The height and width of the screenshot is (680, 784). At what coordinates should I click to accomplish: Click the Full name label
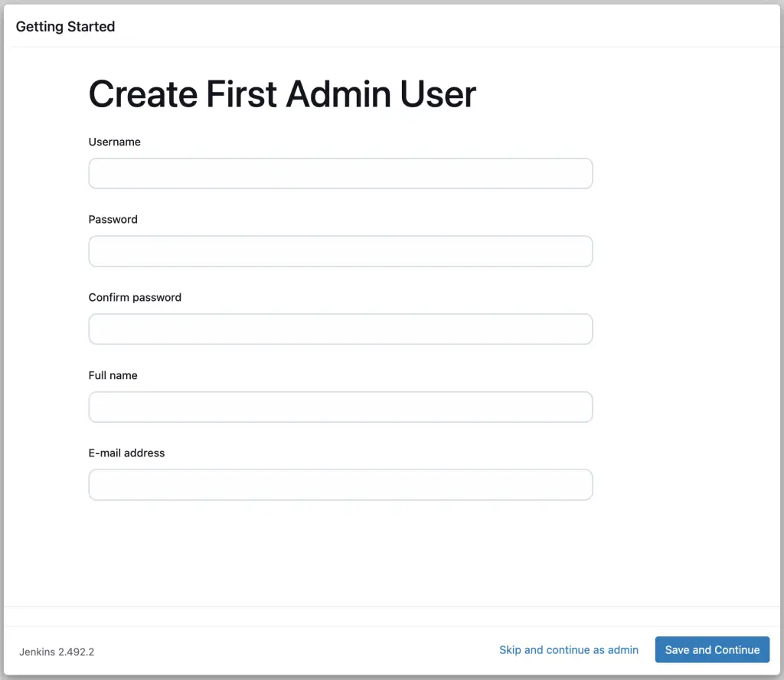click(x=113, y=375)
